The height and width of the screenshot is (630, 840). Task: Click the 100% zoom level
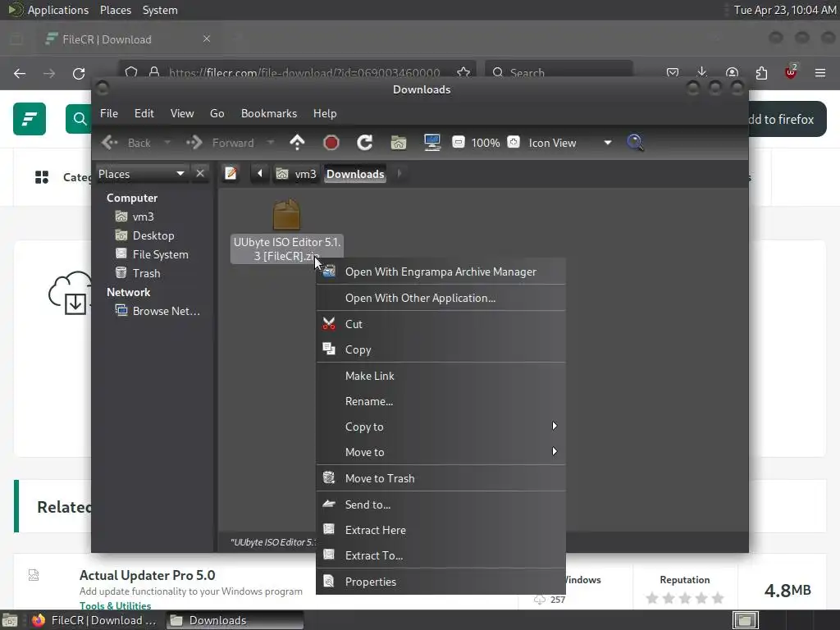486,143
